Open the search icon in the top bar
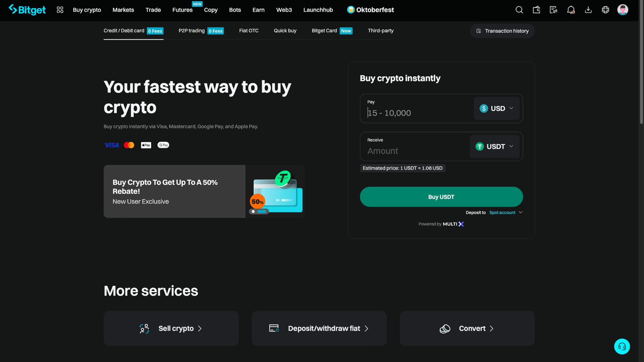 pyautogui.click(x=519, y=10)
